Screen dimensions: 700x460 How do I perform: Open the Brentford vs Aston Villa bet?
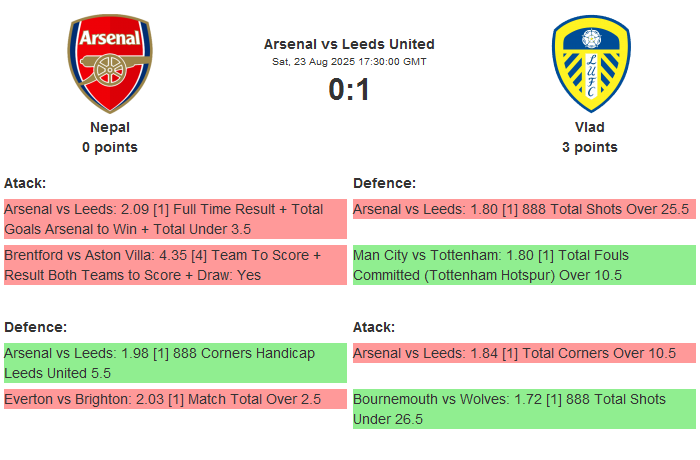[174, 265]
